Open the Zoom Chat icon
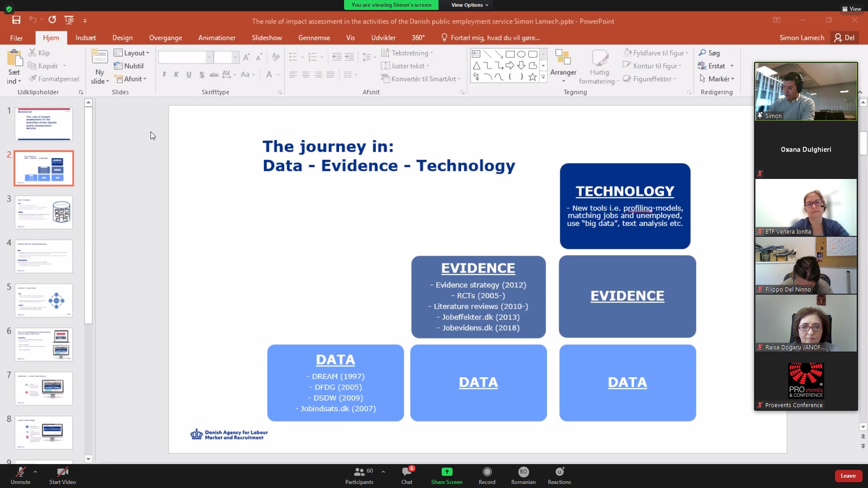This screenshot has height=488, width=868. tap(406, 472)
